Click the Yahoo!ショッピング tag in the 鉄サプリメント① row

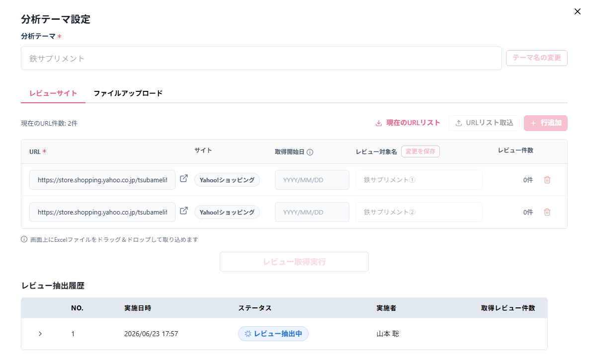click(227, 180)
